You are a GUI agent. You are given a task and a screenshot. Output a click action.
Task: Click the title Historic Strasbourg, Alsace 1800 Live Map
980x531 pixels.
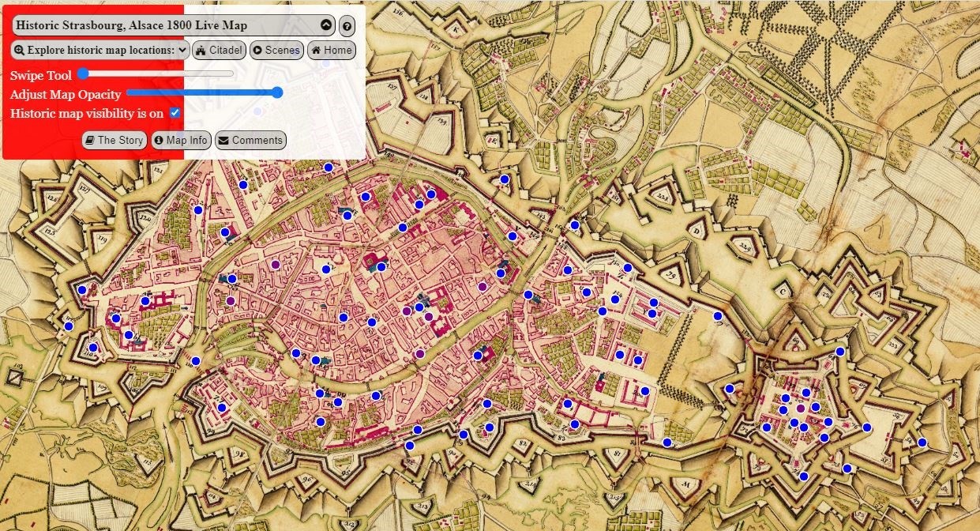pos(131,25)
